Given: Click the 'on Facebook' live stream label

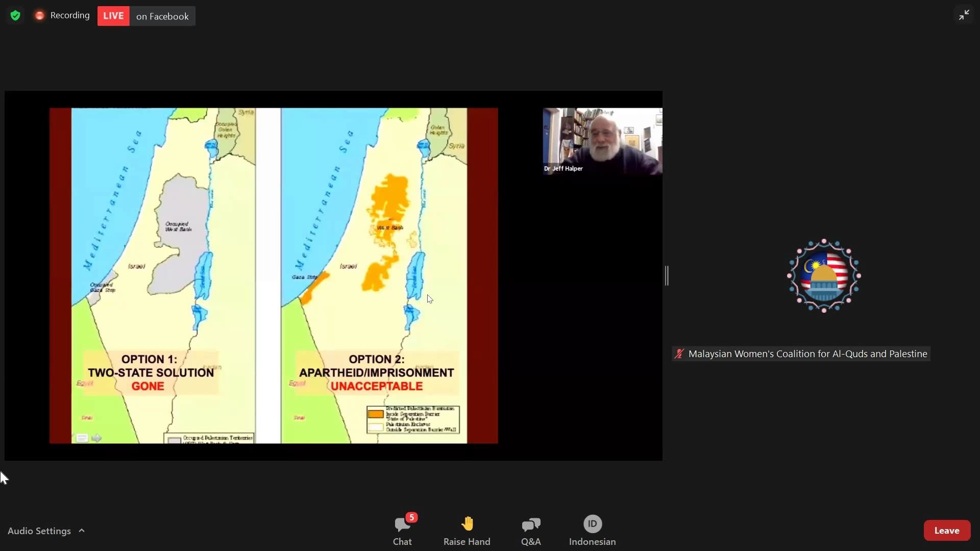Looking at the screenshot, I should click(x=162, y=16).
